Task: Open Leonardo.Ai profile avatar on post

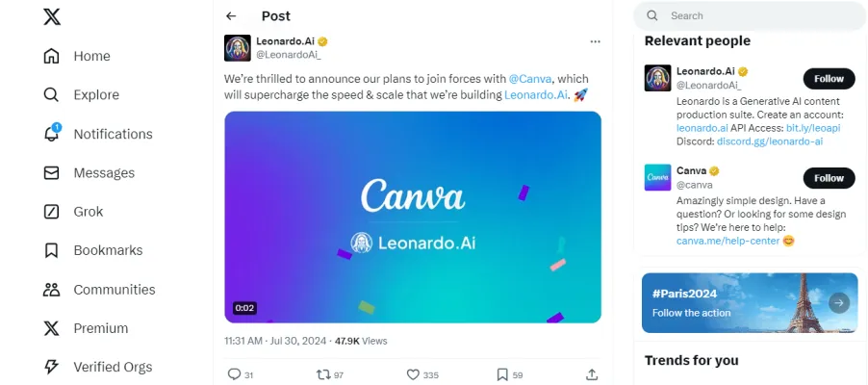Action: pyautogui.click(x=238, y=48)
